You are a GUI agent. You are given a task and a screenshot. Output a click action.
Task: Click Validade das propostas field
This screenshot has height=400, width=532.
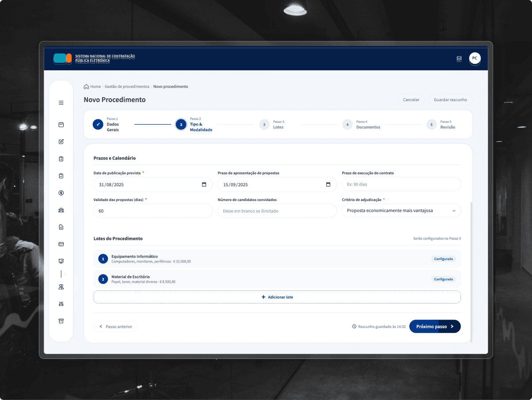pos(153,211)
